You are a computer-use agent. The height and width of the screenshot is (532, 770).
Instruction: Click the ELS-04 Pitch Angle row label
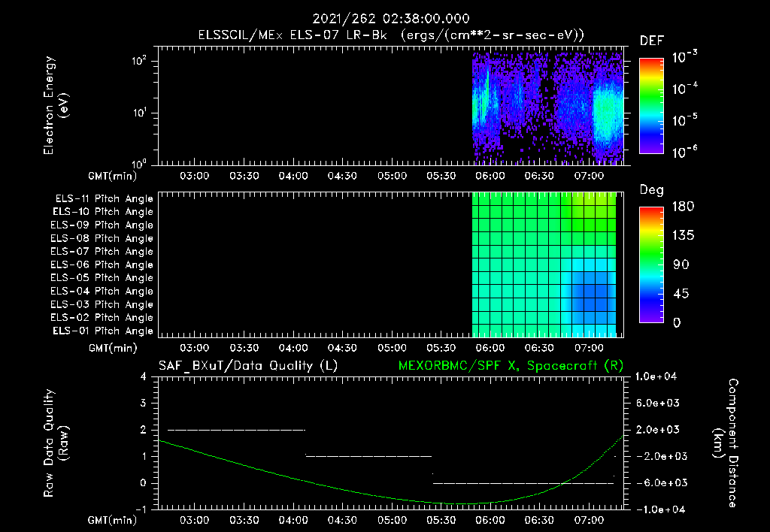[x=102, y=292]
